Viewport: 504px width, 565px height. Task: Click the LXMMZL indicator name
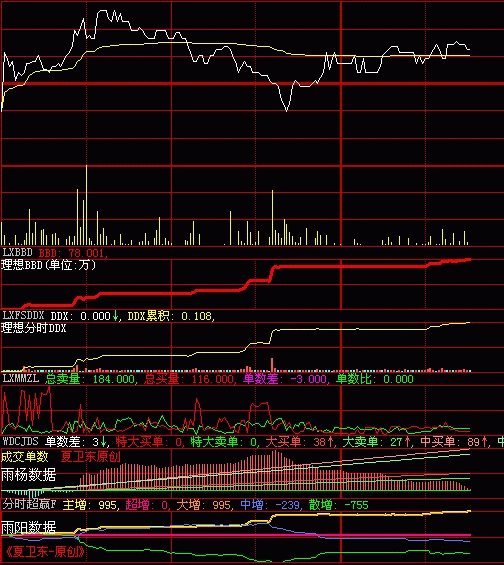(21, 378)
